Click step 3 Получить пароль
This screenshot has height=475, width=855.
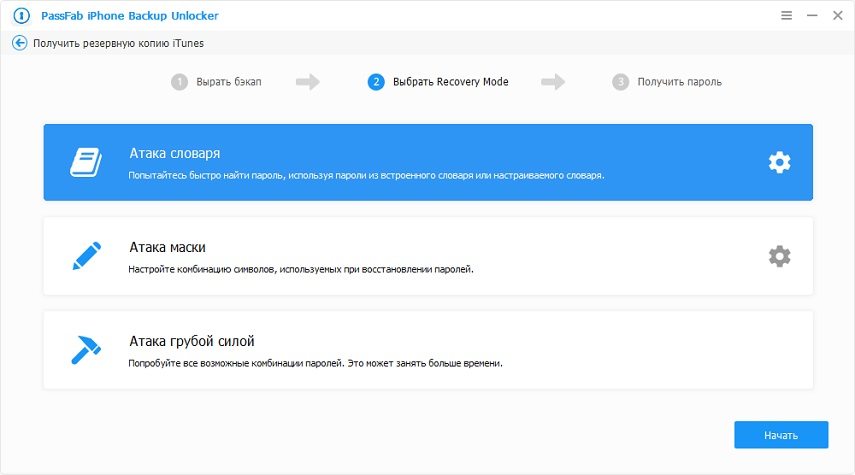click(x=679, y=82)
